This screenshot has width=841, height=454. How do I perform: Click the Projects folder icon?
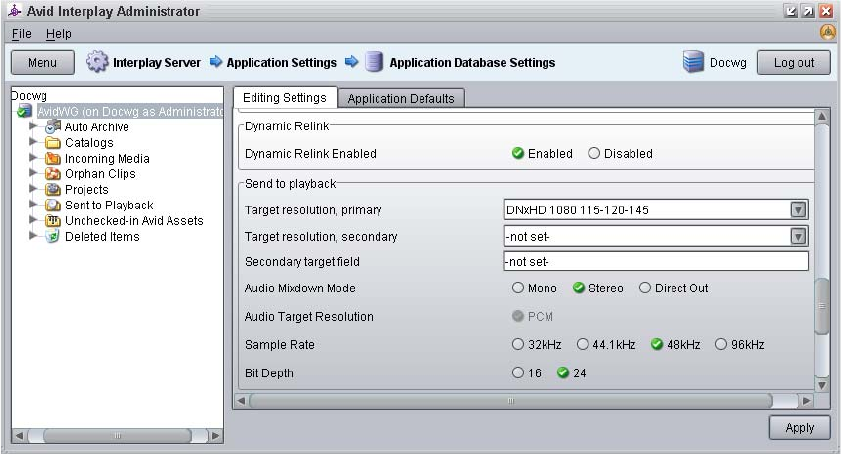[54, 190]
